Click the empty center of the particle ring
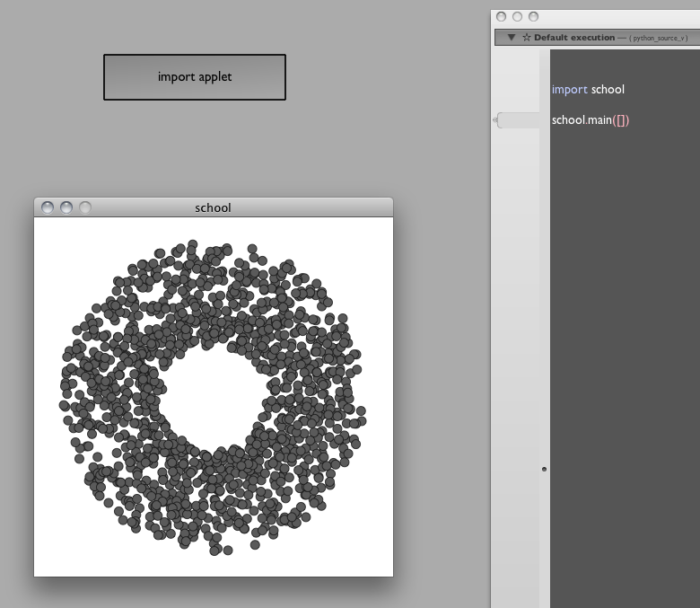Viewport: 700px width, 608px height. pyautogui.click(x=214, y=396)
